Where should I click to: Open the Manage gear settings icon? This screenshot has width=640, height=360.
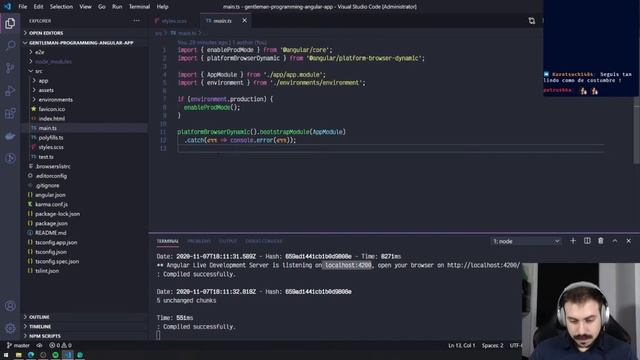coord(10,328)
